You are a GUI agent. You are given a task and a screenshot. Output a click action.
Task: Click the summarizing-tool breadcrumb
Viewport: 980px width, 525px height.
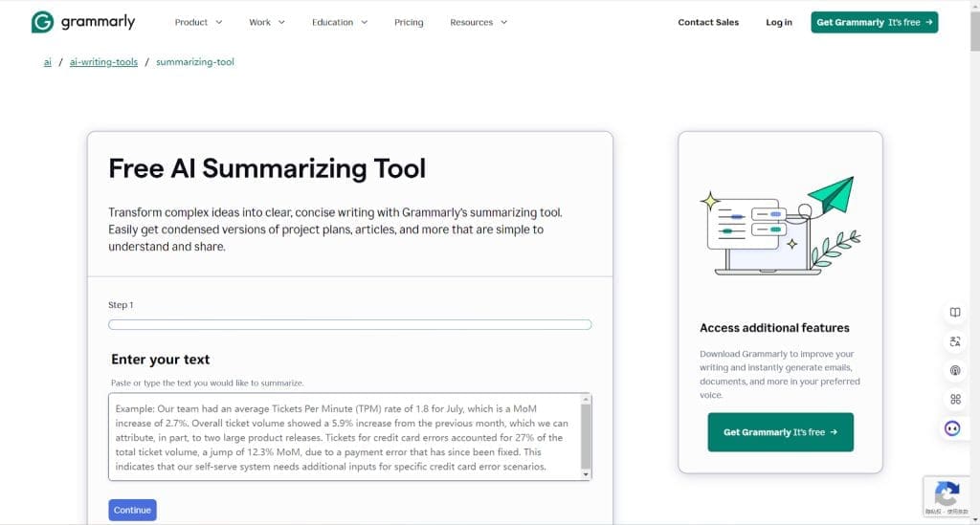click(x=195, y=62)
